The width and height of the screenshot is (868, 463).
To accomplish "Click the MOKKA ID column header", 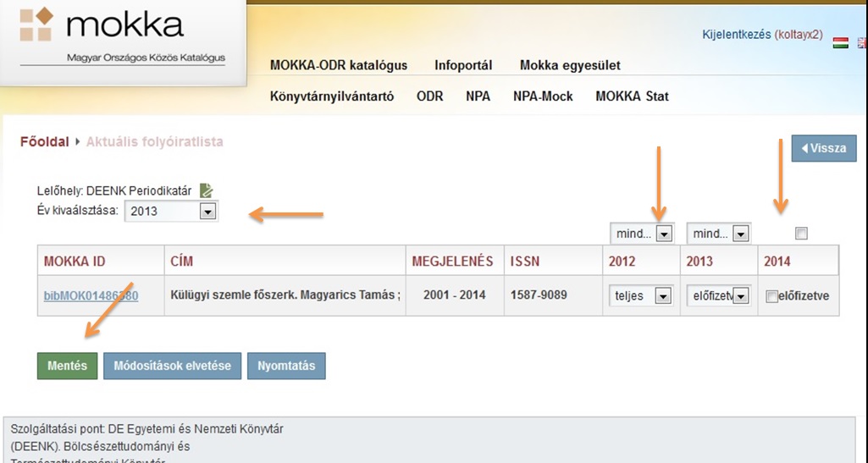I will click(101, 261).
